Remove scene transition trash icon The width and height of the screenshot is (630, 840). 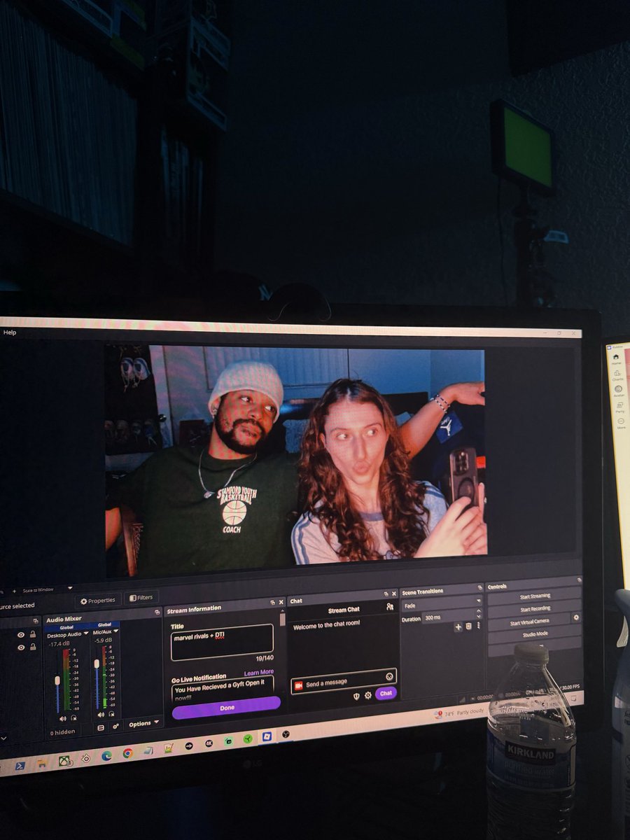[x=468, y=626]
